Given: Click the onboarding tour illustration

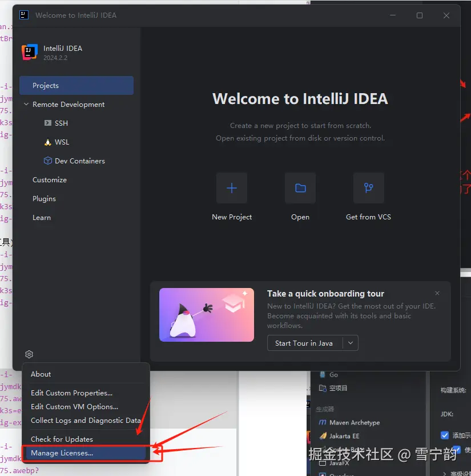Looking at the screenshot, I should click(207, 315).
